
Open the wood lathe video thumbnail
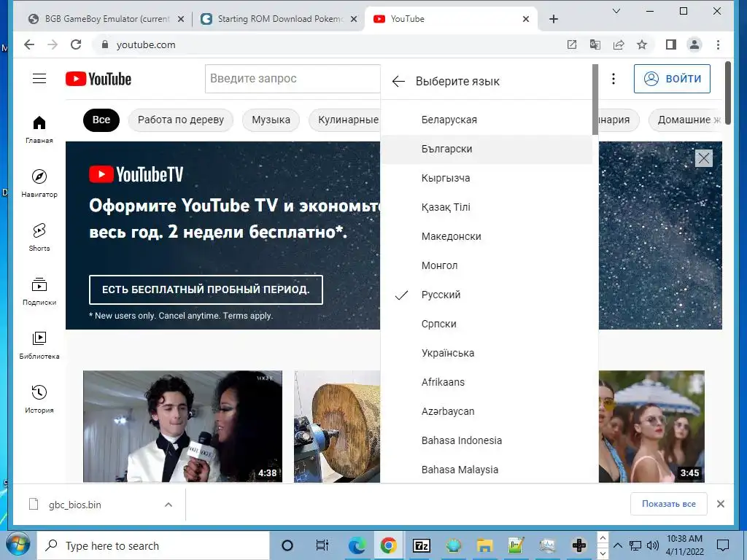pyautogui.click(x=337, y=427)
